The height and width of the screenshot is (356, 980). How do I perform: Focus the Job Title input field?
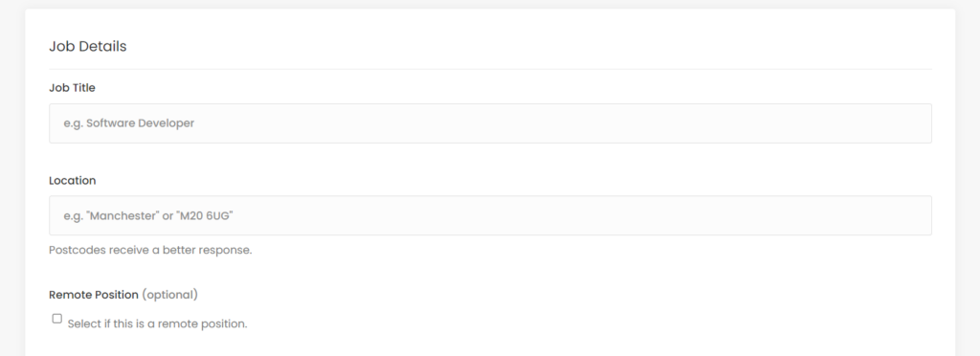(x=490, y=123)
